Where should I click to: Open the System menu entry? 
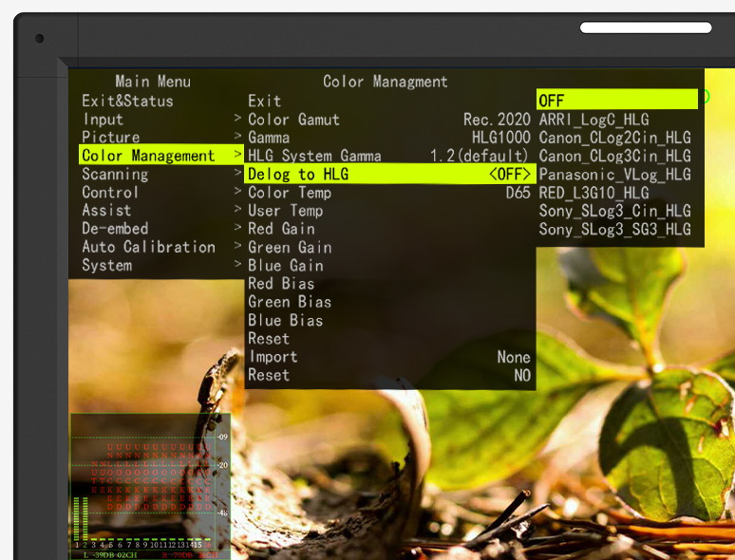click(x=107, y=265)
